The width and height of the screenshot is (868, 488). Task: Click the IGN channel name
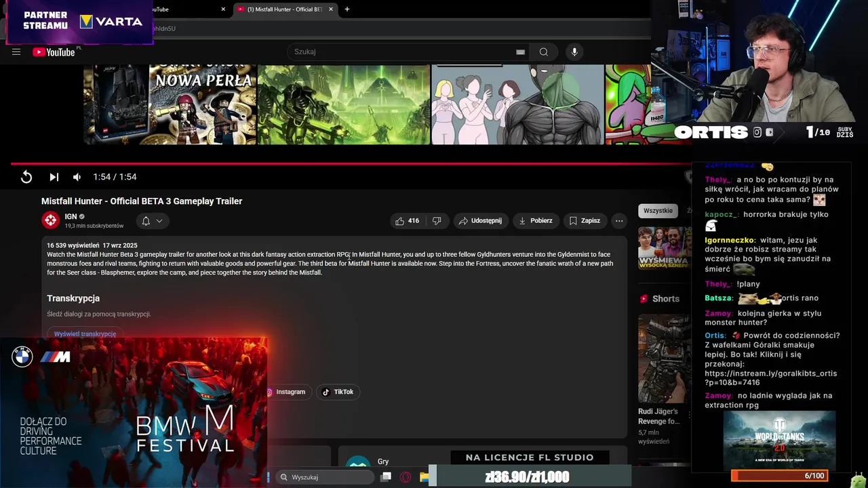point(71,217)
